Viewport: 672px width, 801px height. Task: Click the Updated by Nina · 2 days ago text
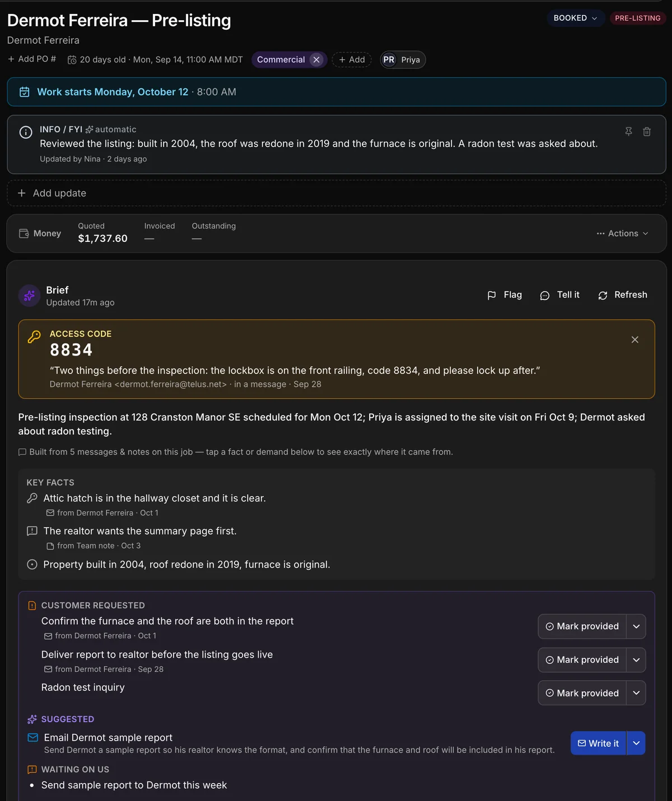pos(93,159)
